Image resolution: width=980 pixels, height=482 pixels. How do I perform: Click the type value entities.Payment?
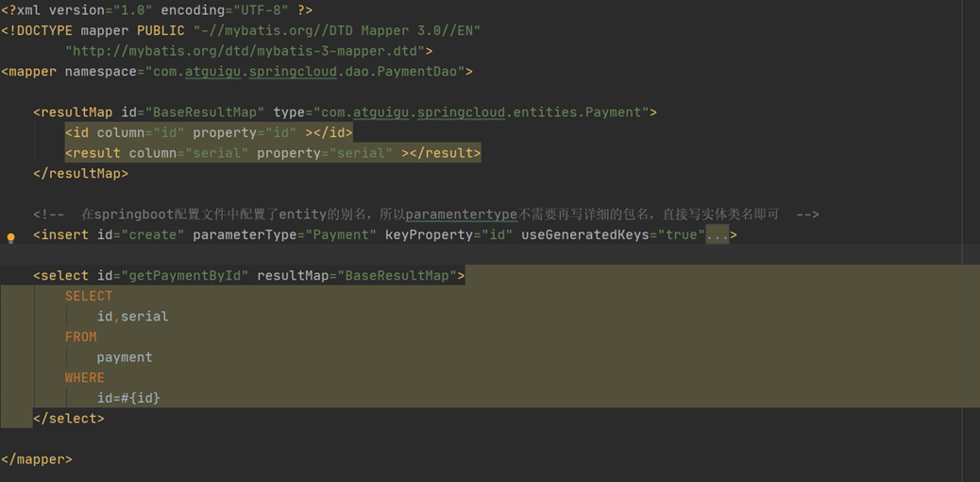(x=482, y=112)
